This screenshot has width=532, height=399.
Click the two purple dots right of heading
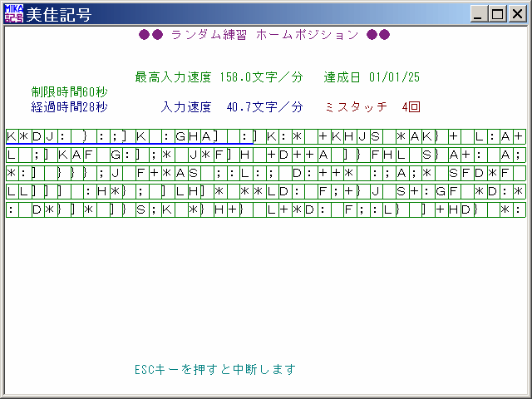click(378, 35)
